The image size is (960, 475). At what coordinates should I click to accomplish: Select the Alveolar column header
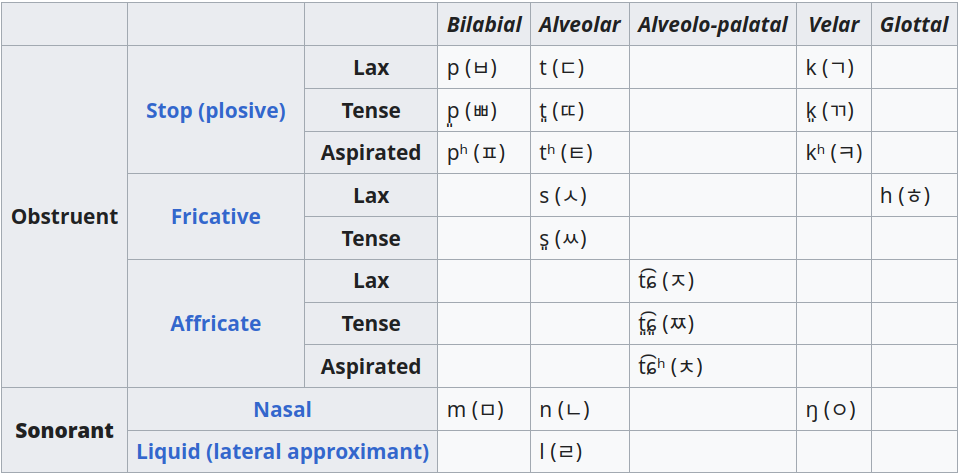[x=580, y=24]
